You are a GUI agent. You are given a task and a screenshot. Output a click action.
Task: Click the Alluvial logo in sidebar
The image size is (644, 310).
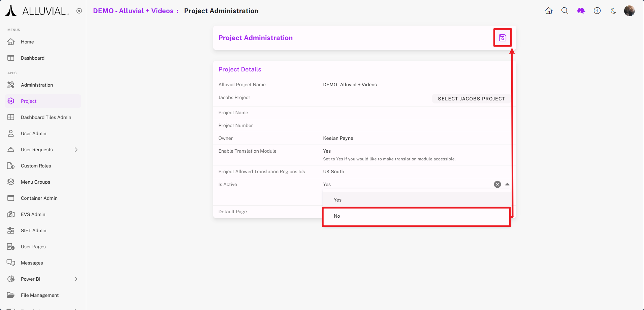[x=37, y=11]
